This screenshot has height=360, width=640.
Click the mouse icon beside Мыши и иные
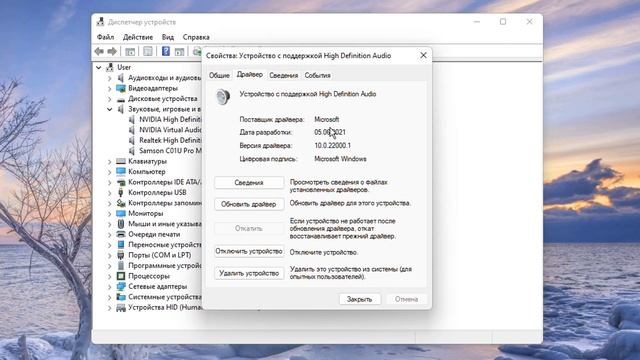coord(121,224)
